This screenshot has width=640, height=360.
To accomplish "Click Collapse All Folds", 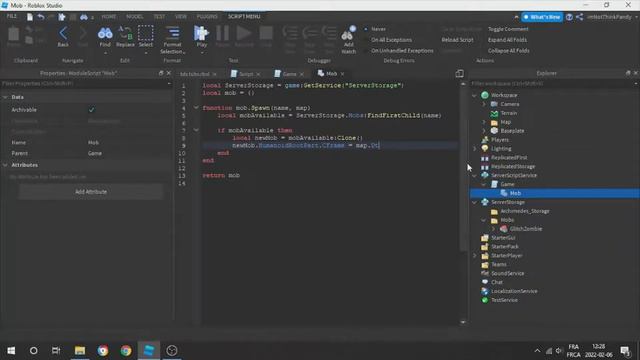I will 509,51.
